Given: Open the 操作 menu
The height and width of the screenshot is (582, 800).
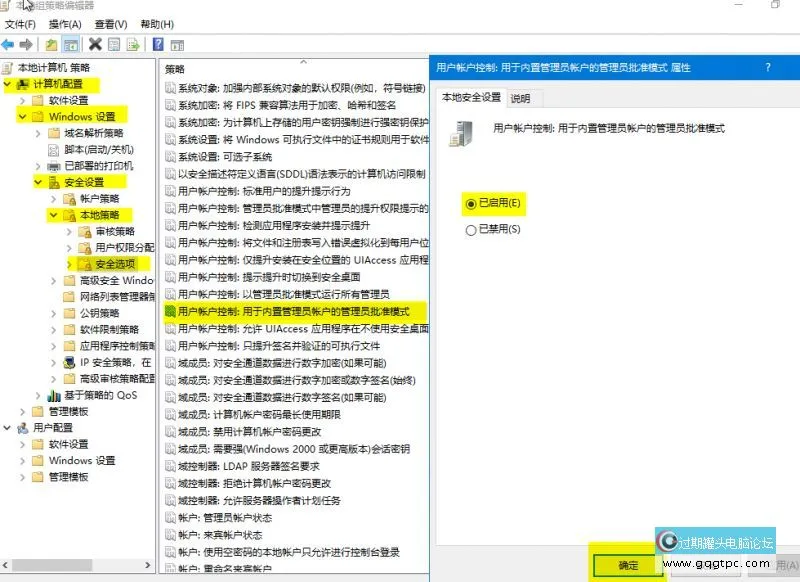Looking at the screenshot, I should click(61, 22).
